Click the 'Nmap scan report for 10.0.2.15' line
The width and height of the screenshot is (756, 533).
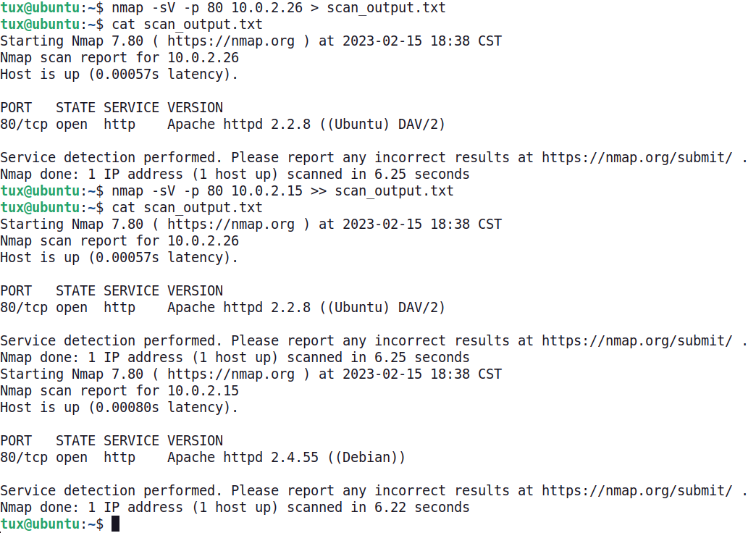[x=119, y=391]
